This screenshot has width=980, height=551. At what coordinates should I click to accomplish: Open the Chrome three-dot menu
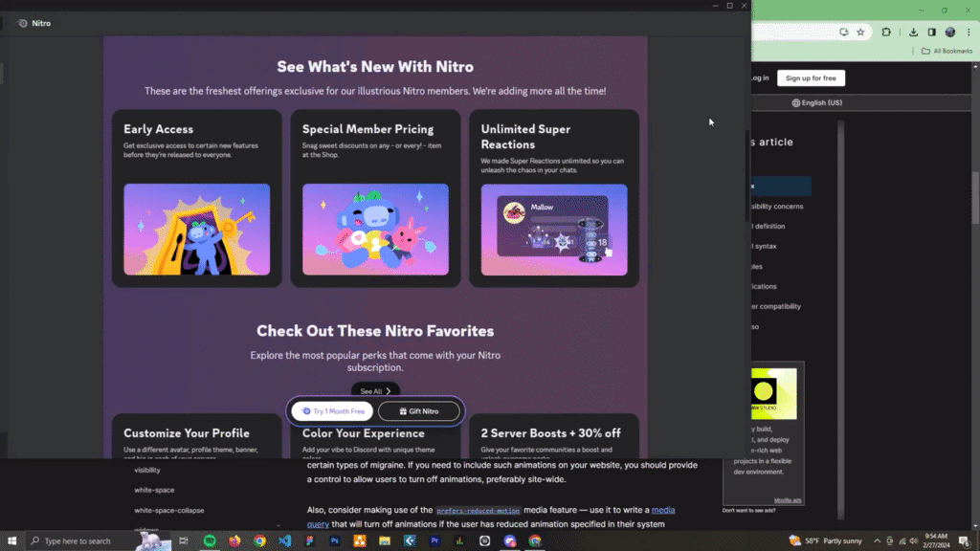[x=968, y=32]
